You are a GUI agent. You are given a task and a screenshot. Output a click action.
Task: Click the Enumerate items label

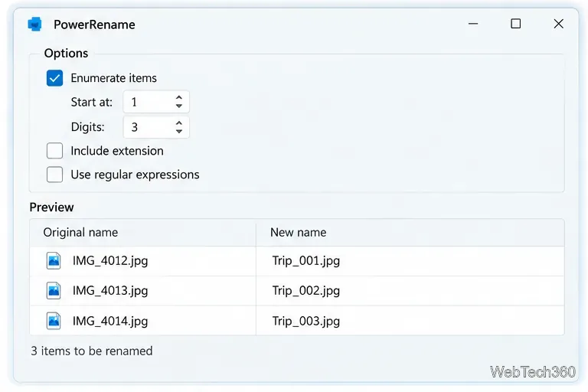113,78
